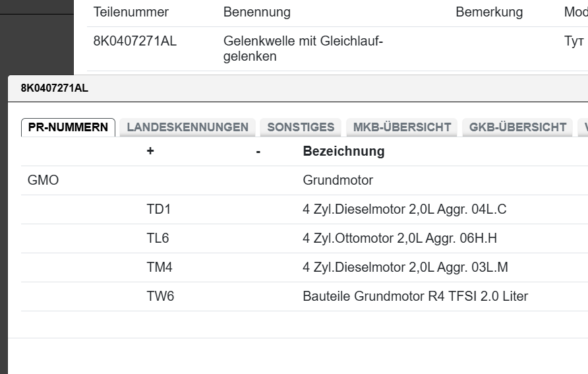This screenshot has width=588, height=374.
Task: Select the TD1 PR code
Action: [x=159, y=209]
